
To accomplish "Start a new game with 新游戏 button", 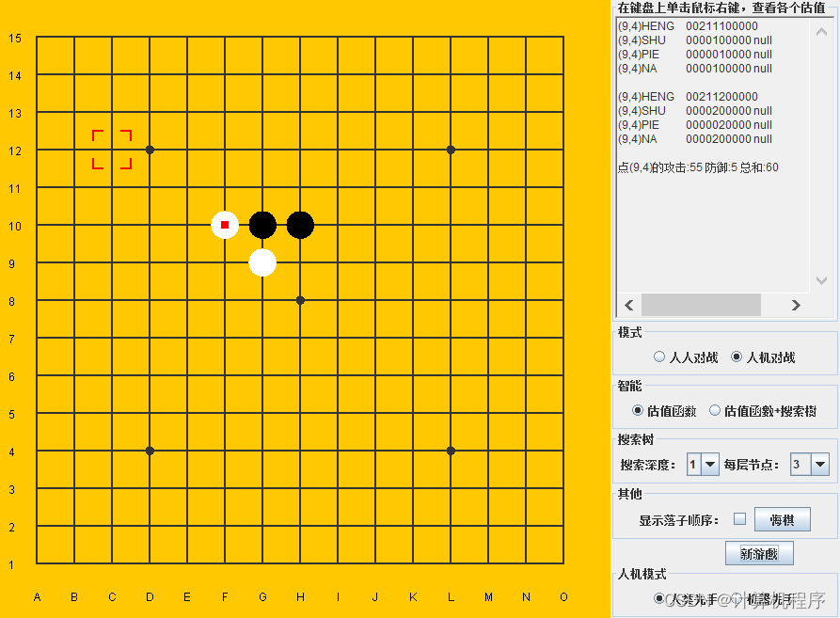I will tap(758, 553).
